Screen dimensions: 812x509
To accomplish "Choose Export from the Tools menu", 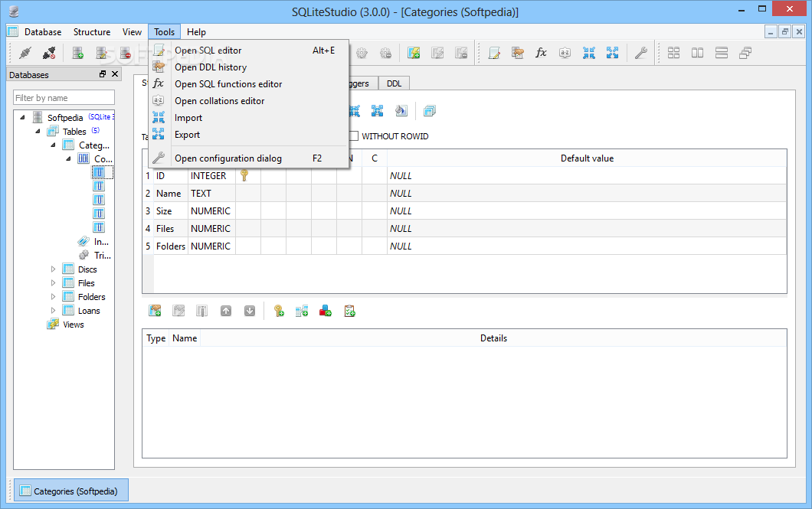I will (248, 135).
